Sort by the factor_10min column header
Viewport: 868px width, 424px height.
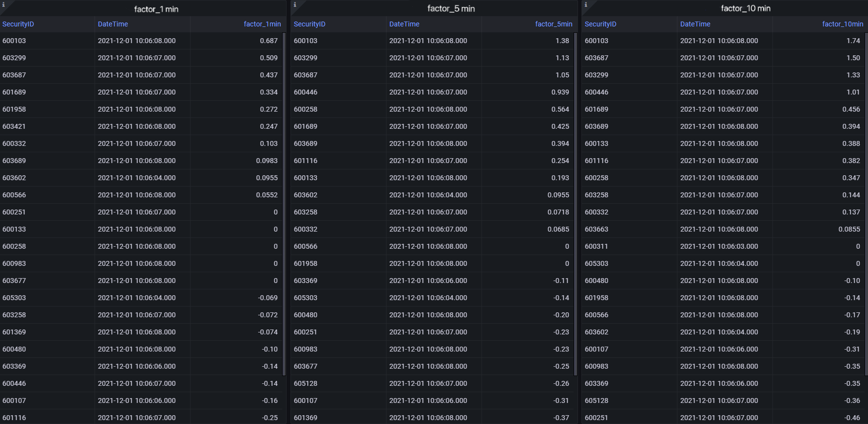click(843, 24)
